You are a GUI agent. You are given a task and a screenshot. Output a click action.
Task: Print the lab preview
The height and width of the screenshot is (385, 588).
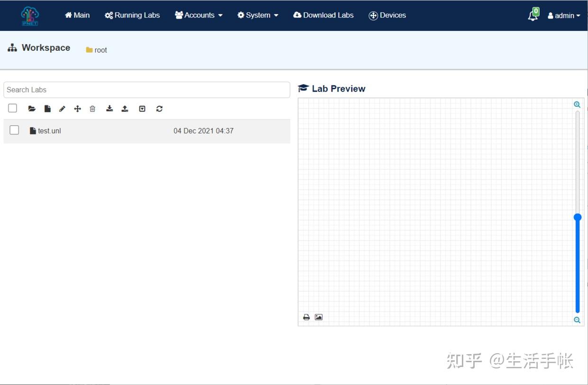point(306,317)
